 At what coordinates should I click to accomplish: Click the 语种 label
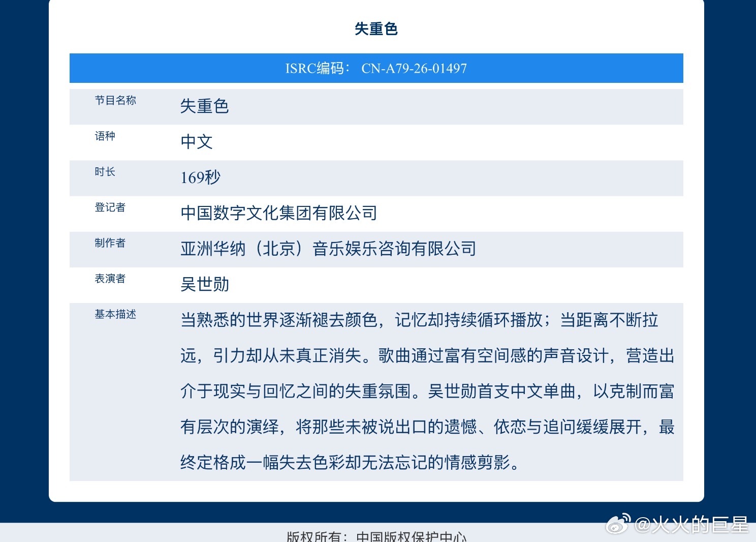105,136
